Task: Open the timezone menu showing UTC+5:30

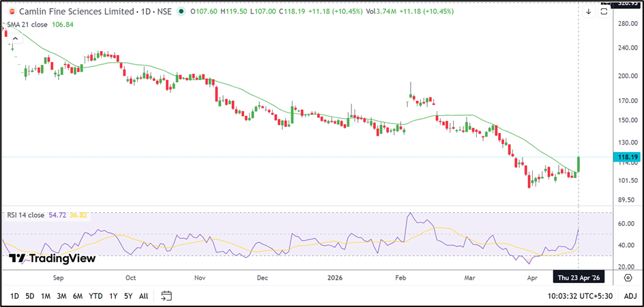Action: [x=580, y=295]
